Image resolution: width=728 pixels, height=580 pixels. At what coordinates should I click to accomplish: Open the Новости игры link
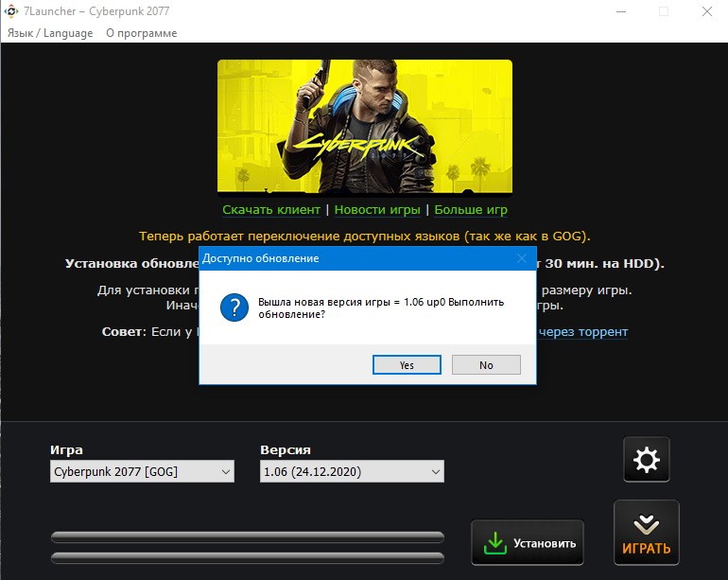377,210
